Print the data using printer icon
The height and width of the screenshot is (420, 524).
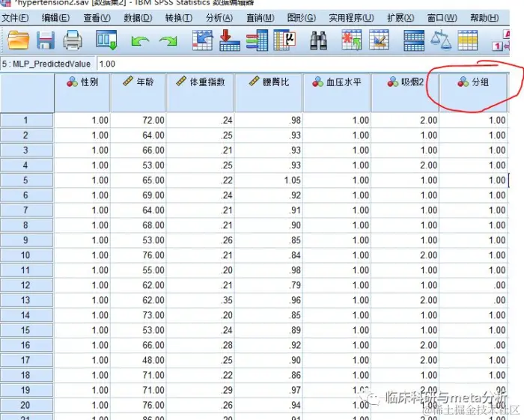[x=73, y=40]
